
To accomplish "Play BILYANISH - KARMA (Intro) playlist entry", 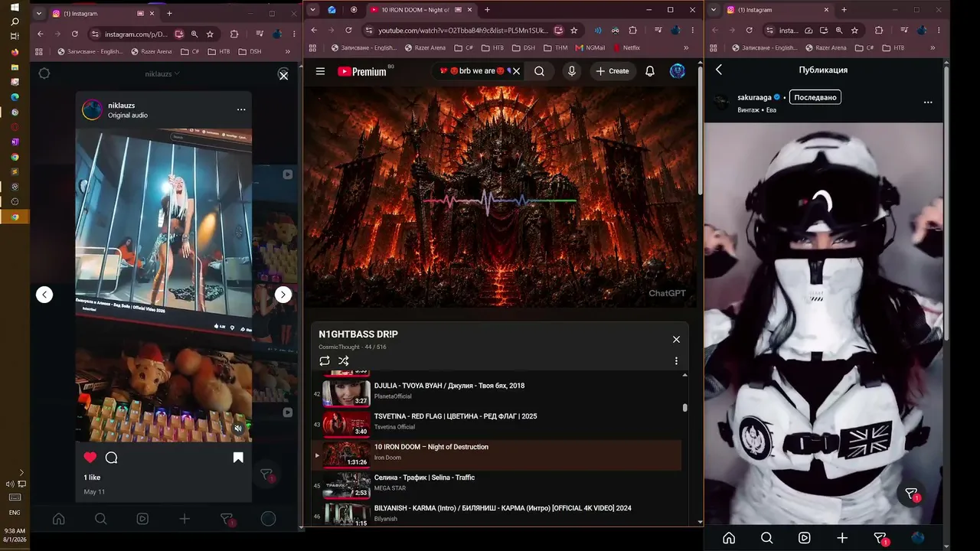I will pos(496,513).
